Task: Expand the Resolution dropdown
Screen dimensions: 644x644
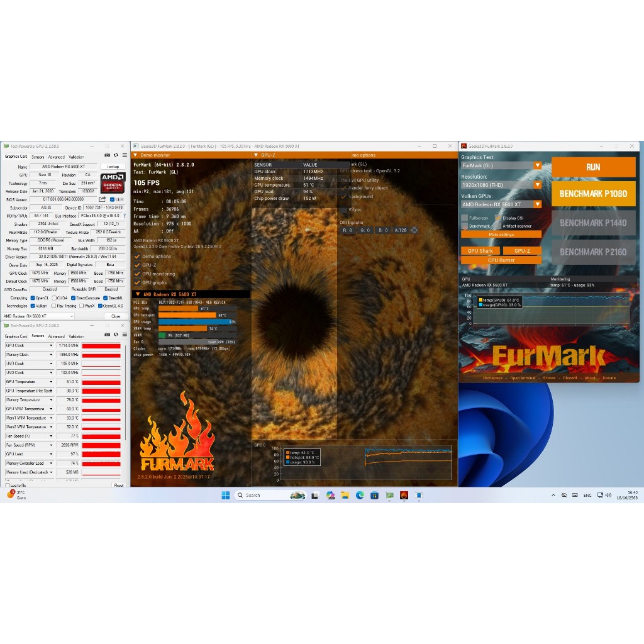Action: 501,185
